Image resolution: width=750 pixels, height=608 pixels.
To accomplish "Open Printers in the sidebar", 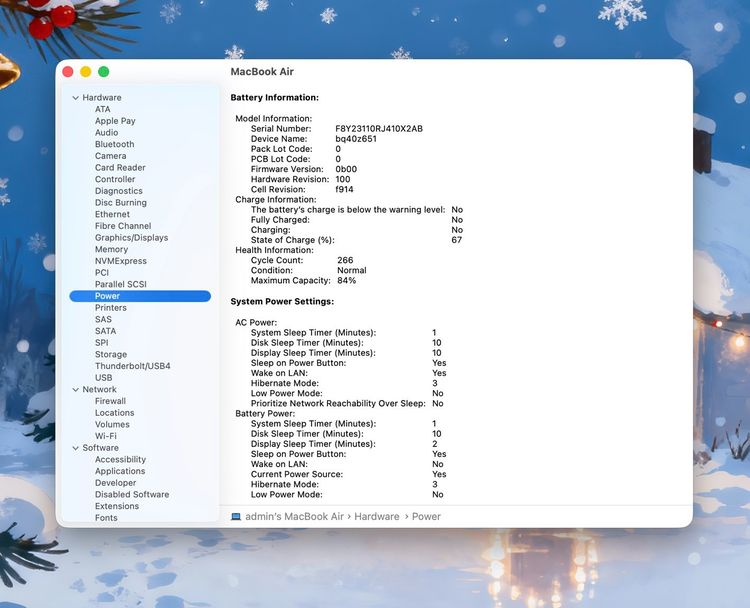I will point(110,308).
